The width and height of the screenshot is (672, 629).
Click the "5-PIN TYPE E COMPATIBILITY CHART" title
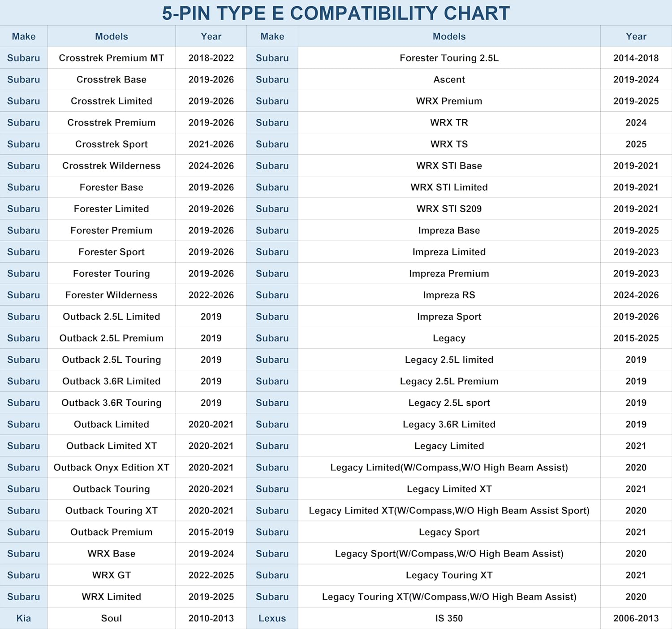click(x=336, y=13)
